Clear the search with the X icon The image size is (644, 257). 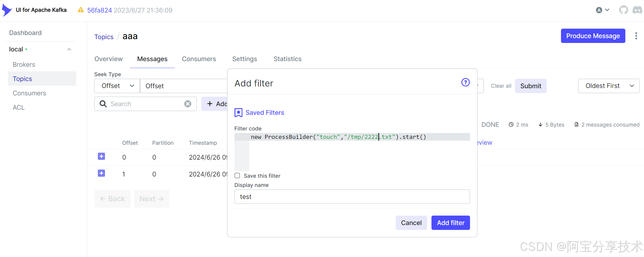188,104
